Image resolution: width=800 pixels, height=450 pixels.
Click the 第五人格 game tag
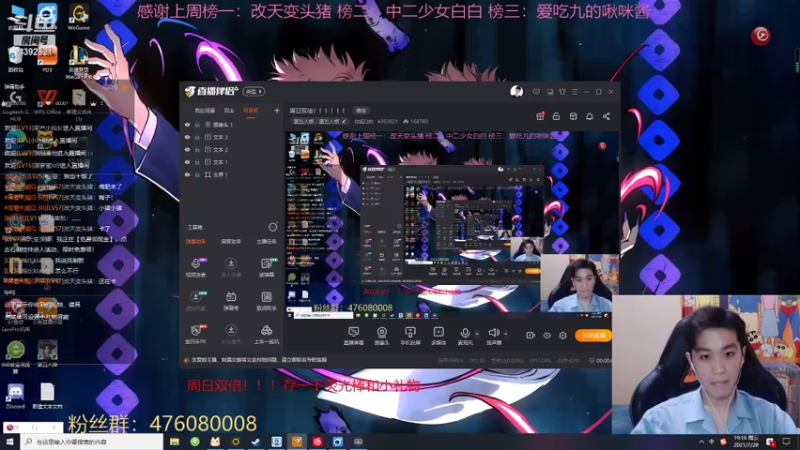click(x=319, y=121)
